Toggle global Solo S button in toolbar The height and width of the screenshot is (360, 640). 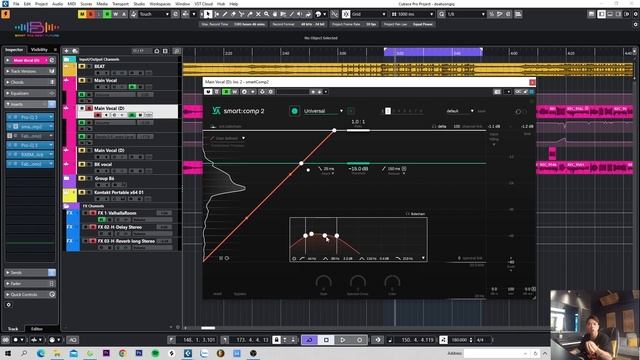(91, 14)
